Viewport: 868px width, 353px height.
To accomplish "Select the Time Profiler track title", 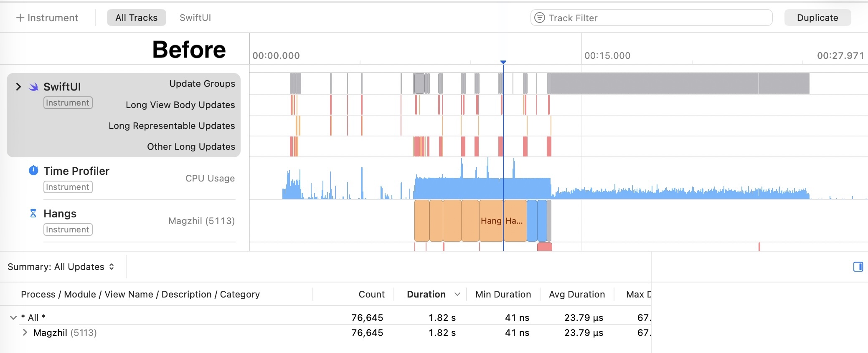I will 76,171.
